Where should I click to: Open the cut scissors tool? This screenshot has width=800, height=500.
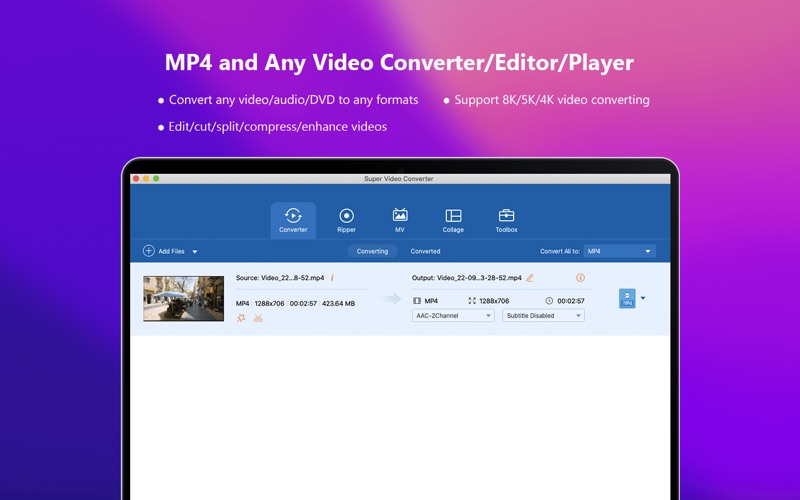[258, 318]
